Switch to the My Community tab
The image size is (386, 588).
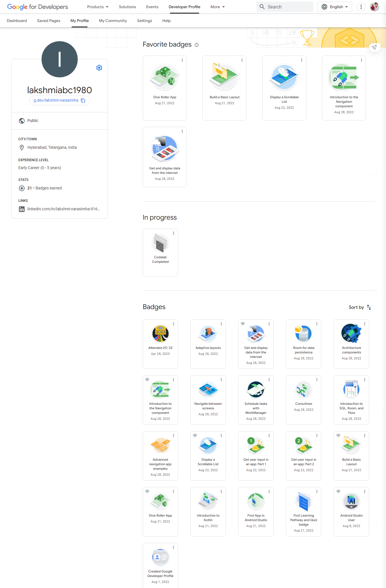point(113,21)
